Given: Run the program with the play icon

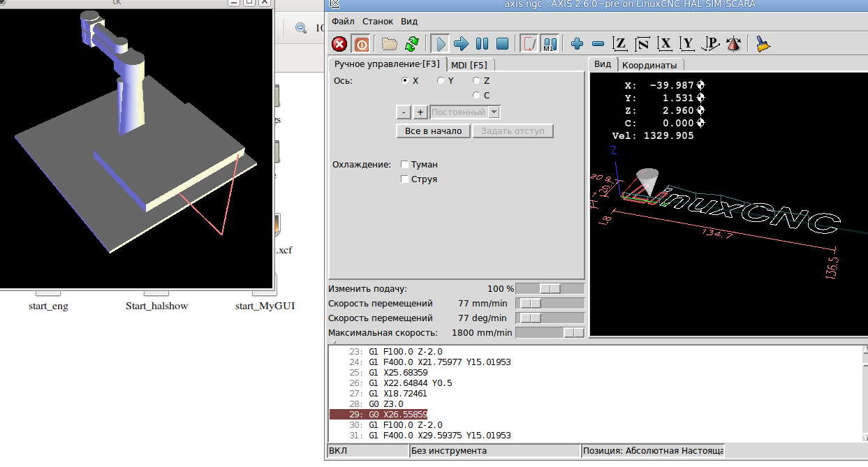Looking at the screenshot, I should [x=440, y=44].
